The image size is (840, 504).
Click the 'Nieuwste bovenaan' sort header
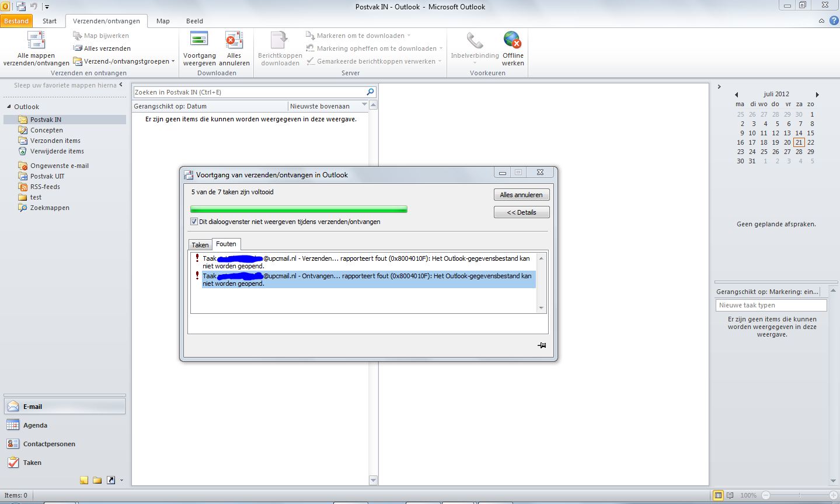tap(328, 106)
